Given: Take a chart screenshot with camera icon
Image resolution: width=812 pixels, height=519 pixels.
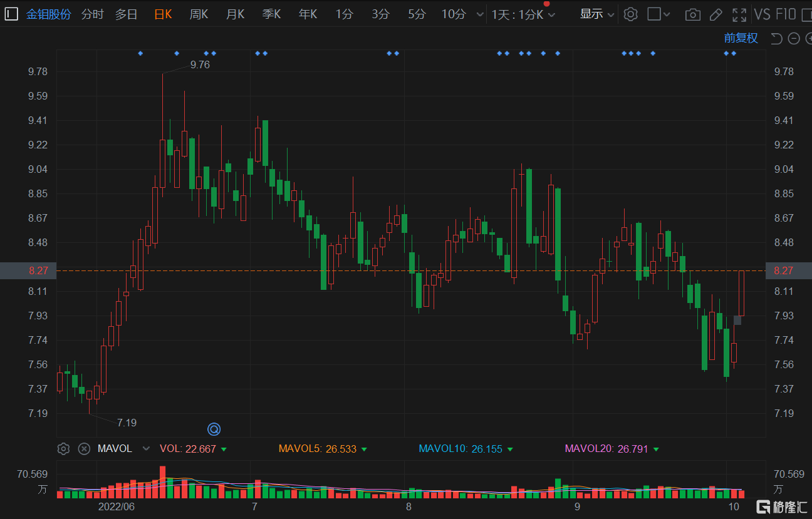Looking at the screenshot, I should (692, 14).
